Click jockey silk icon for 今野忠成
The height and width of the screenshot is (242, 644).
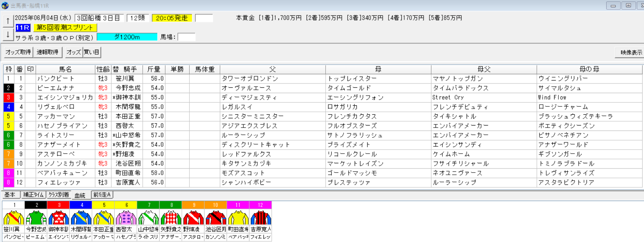(x=36, y=218)
